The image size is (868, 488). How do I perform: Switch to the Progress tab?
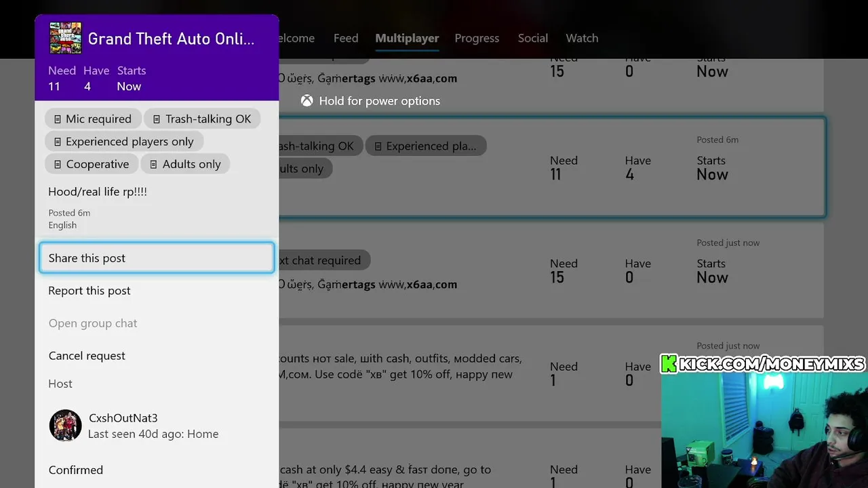click(x=477, y=38)
